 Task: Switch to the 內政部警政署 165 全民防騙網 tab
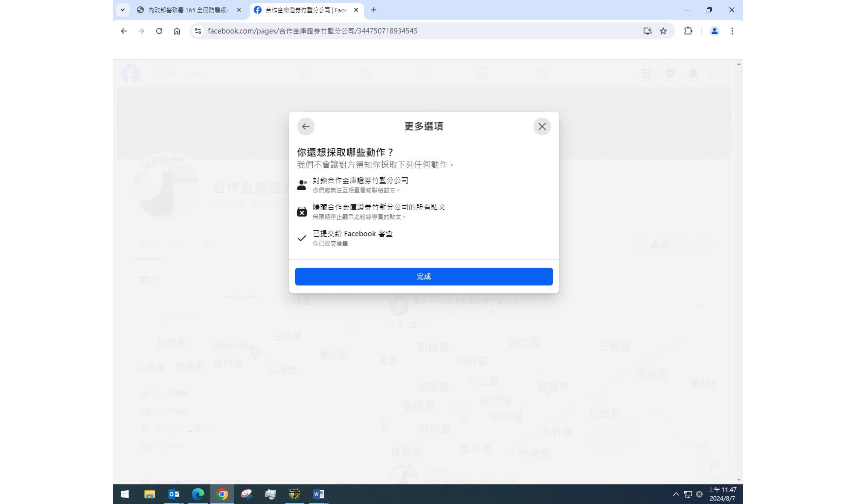point(187,10)
